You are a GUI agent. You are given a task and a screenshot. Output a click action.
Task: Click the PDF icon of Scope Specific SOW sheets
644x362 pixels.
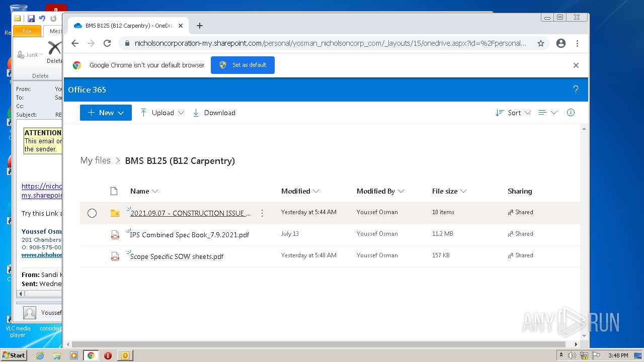(x=115, y=256)
